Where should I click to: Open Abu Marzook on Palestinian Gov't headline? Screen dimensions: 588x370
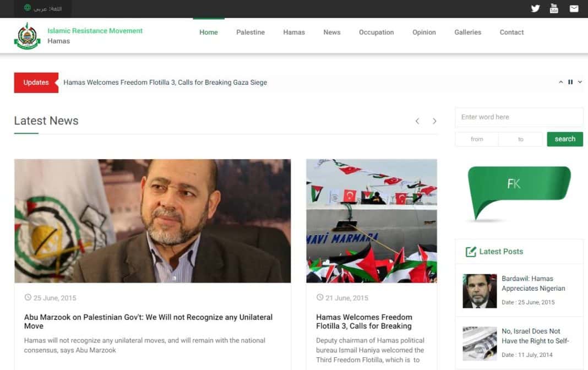point(148,322)
